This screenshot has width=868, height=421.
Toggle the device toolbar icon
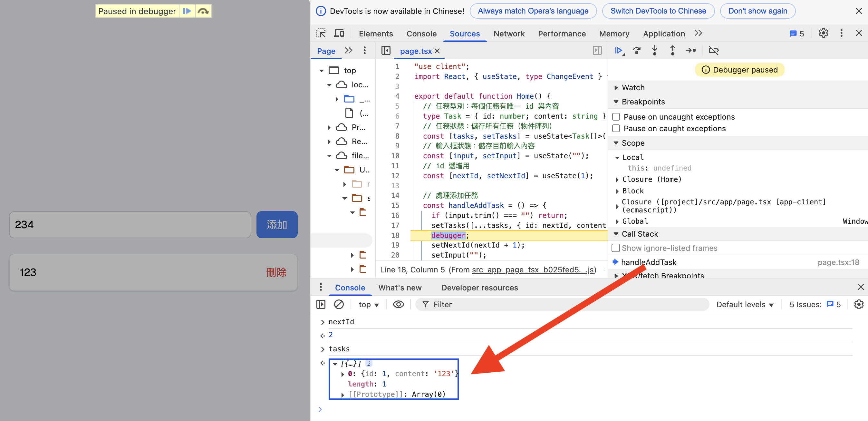pos(339,34)
